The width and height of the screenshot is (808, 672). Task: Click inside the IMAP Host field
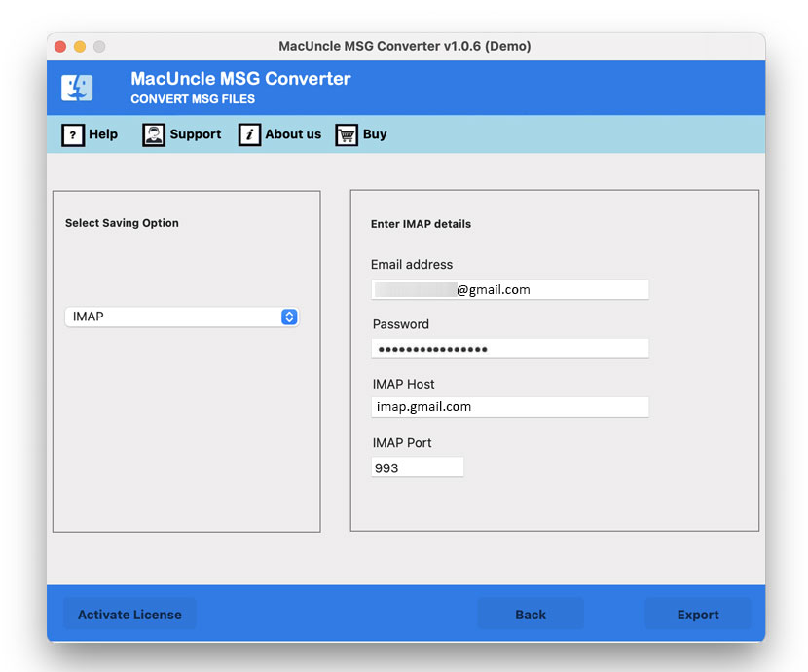(x=509, y=406)
